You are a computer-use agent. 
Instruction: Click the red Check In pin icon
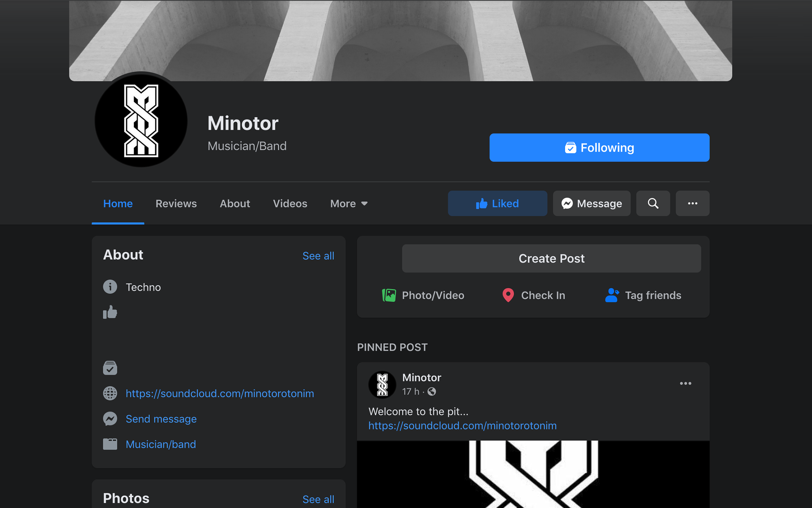[x=508, y=295]
